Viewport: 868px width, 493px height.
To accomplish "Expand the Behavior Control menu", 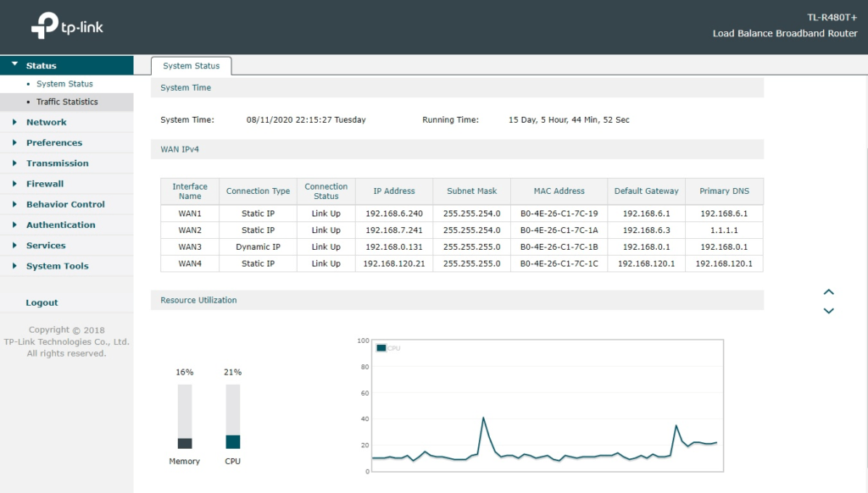I will (x=65, y=204).
